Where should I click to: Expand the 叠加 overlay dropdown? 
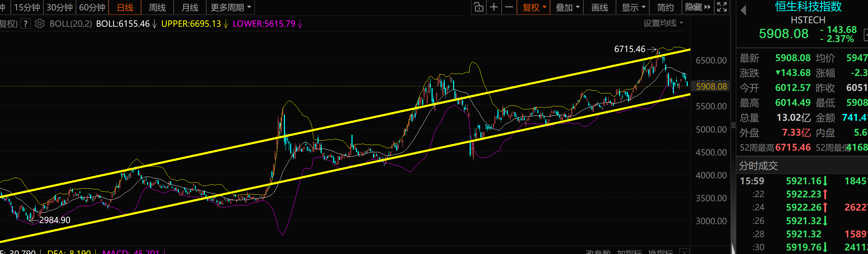pos(567,7)
